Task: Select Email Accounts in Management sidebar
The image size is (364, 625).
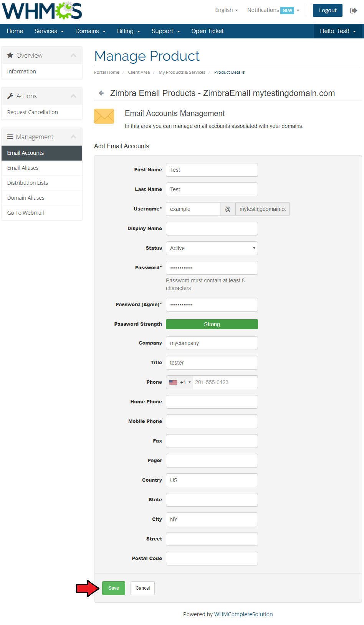Action: point(42,153)
